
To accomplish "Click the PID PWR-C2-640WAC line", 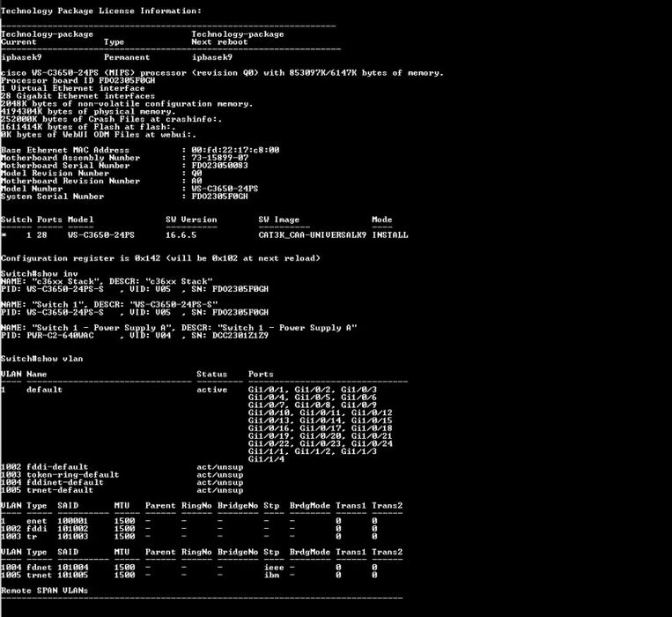I will tap(135, 335).
